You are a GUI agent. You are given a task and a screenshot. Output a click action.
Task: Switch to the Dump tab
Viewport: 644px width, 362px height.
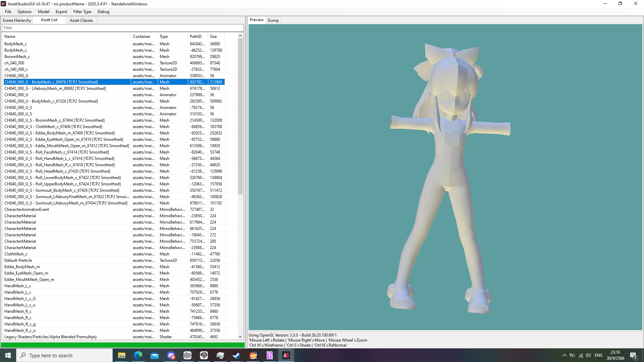(273, 20)
